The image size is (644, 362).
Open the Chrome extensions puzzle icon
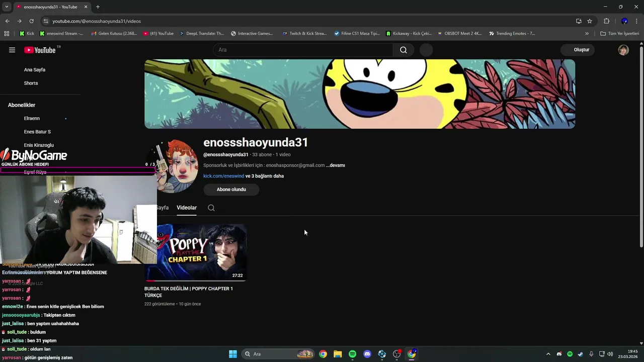[606, 21]
